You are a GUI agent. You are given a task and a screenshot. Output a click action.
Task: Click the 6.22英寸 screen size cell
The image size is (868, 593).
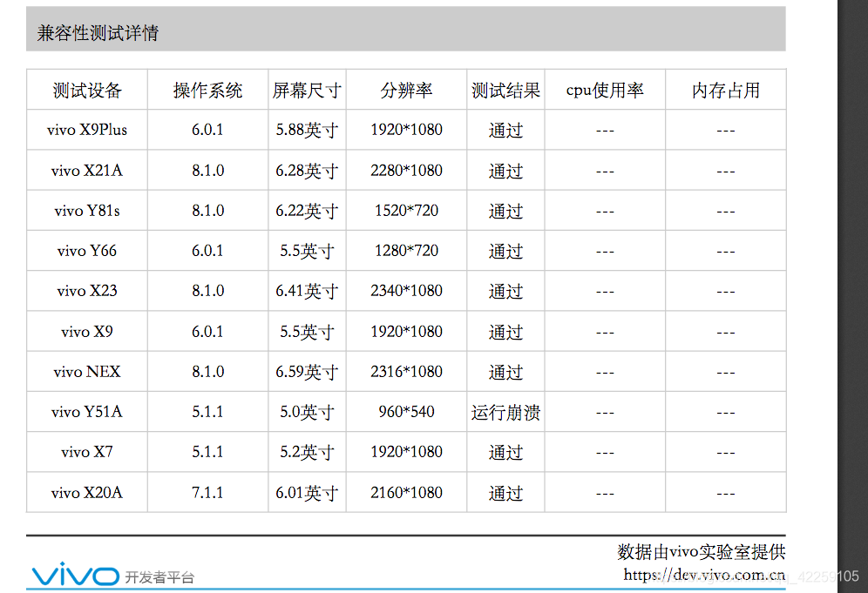pyautogui.click(x=307, y=211)
